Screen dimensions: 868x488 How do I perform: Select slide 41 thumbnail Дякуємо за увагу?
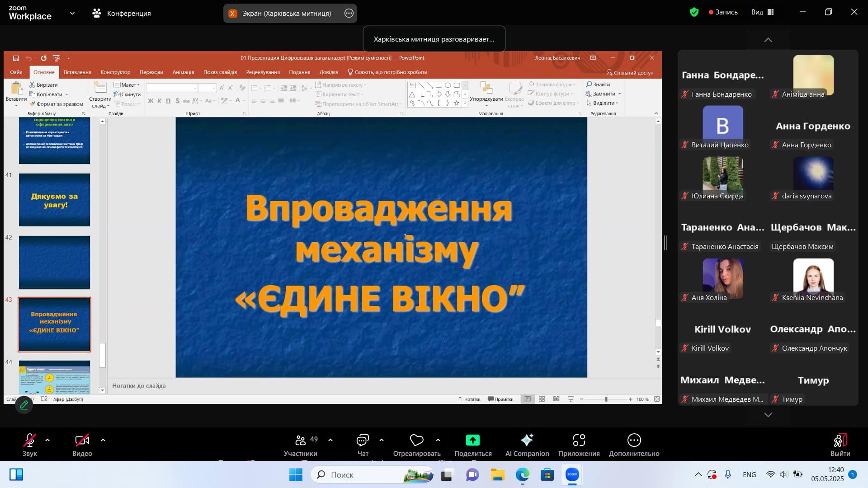[x=54, y=200]
